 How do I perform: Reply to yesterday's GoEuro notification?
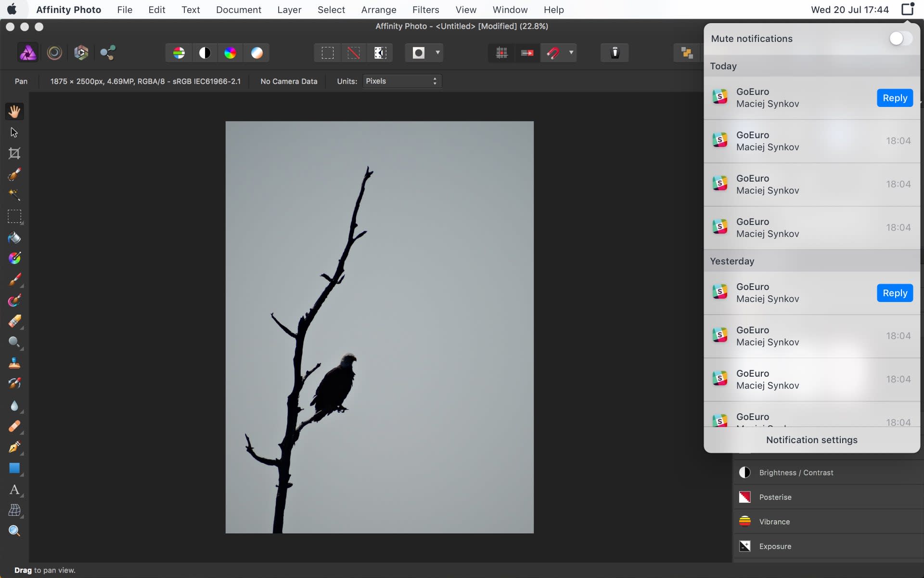(x=895, y=293)
